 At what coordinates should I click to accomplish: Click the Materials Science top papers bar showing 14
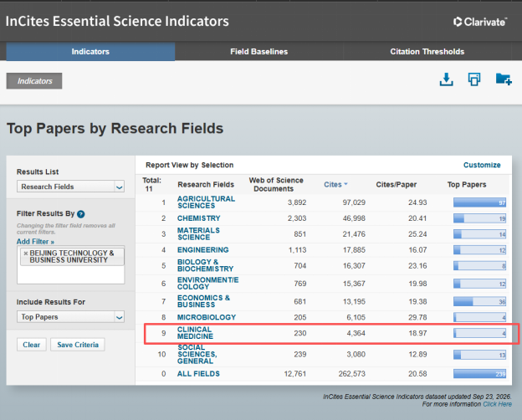point(479,234)
